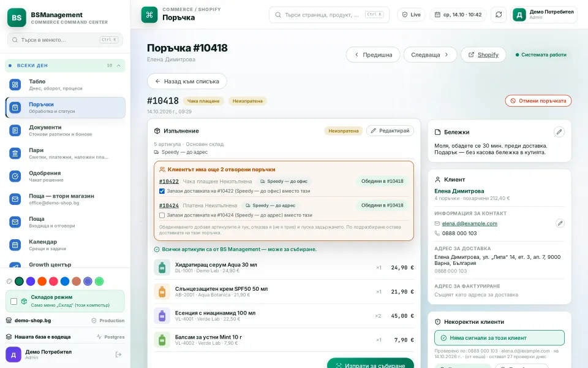The height and width of the screenshot is (368, 588).
Task: Select the blue theme swatch
Action: click(x=65, y=282)
